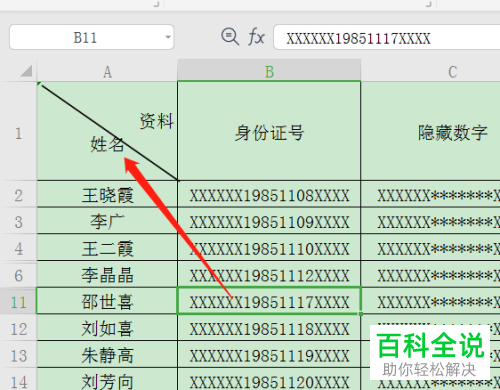Image resolution: width=500 pixels, height=390 pixels.
Task: Select row 6 header
Action: tap(18, 275)
